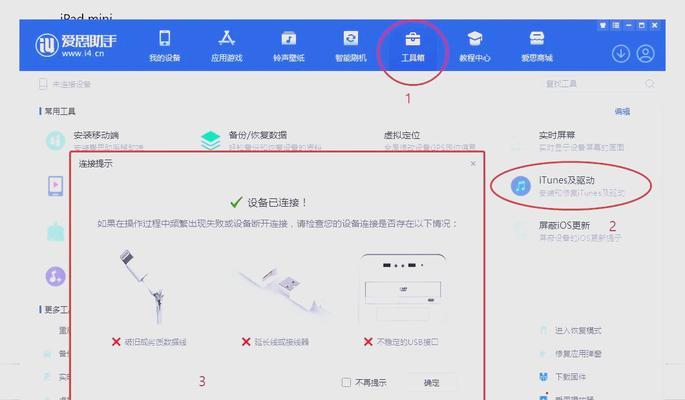The image size is (685, 400).
Task: Click the purple music note tool icon
Action: 55,276
